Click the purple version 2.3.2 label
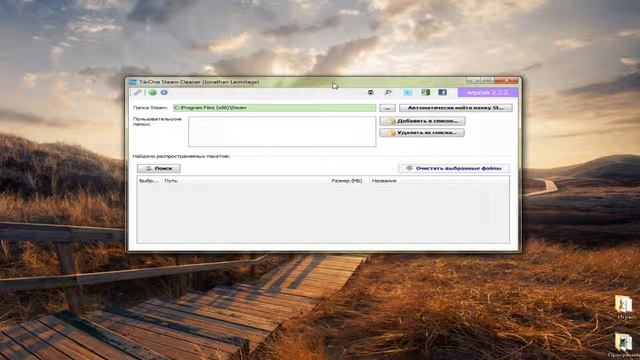 [488, 93]
